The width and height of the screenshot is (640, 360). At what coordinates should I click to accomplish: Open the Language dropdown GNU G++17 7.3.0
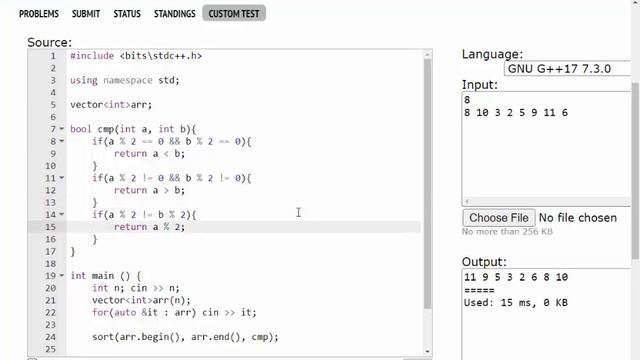(x=568, y=69)
